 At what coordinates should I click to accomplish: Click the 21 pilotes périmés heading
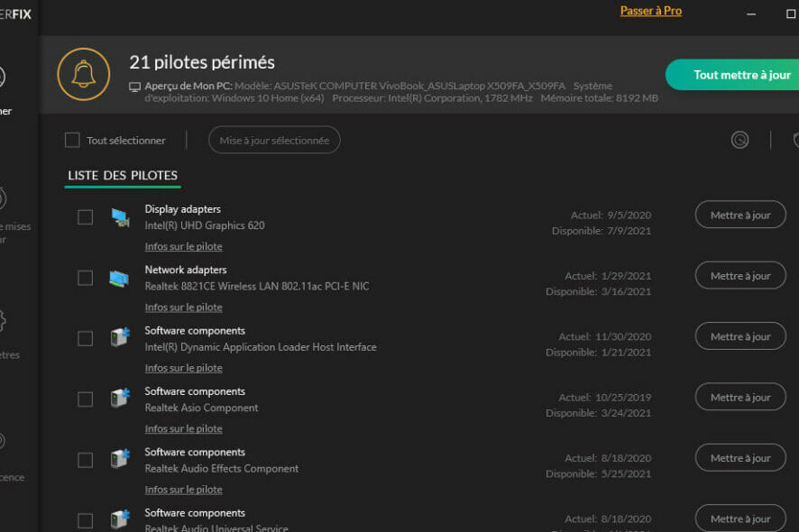pyautogui.click(x=202, y=62)
